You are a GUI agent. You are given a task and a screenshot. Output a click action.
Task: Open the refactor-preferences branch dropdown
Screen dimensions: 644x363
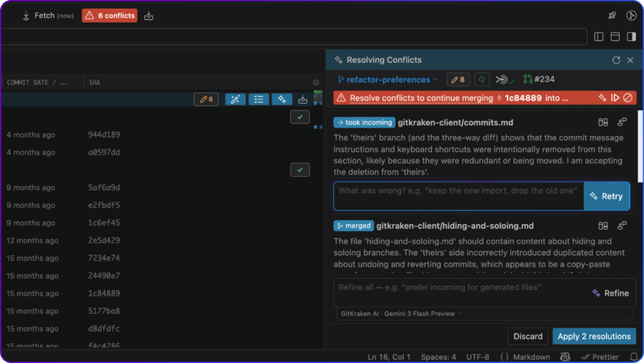(387, 79)
